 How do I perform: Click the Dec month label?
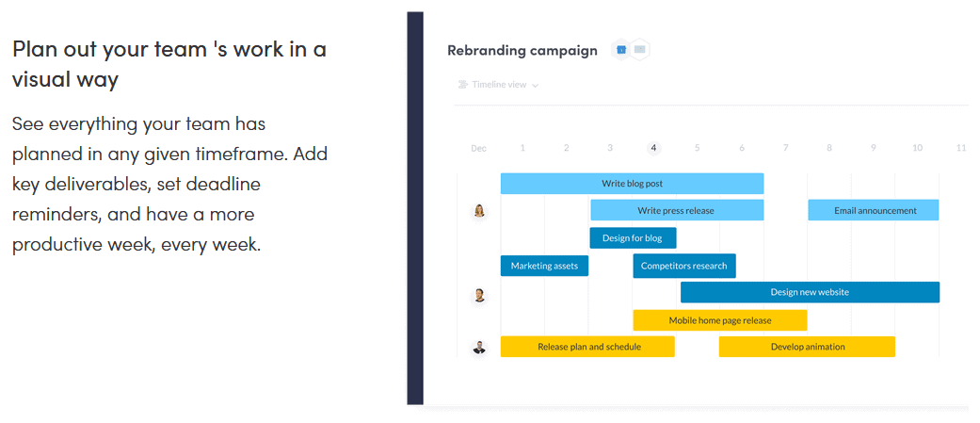coord(479,149)
